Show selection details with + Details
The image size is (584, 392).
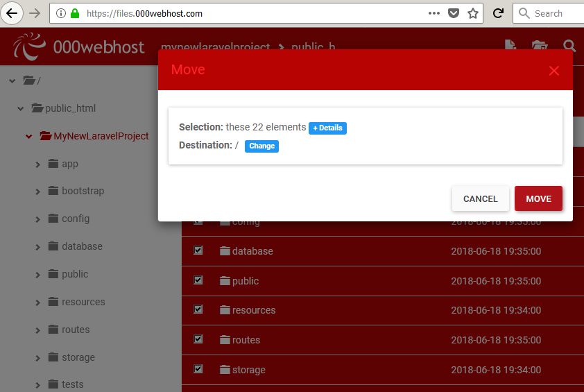[327, 128]
